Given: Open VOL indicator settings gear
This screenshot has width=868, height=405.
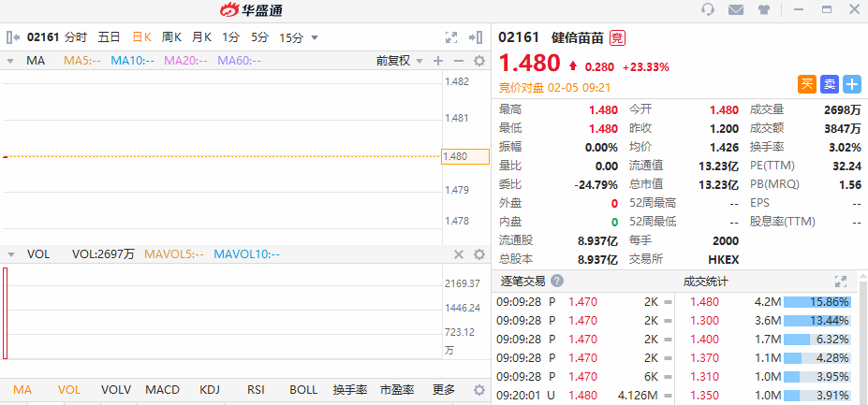Looking at the screenshot, I should [x=479, y=254].
